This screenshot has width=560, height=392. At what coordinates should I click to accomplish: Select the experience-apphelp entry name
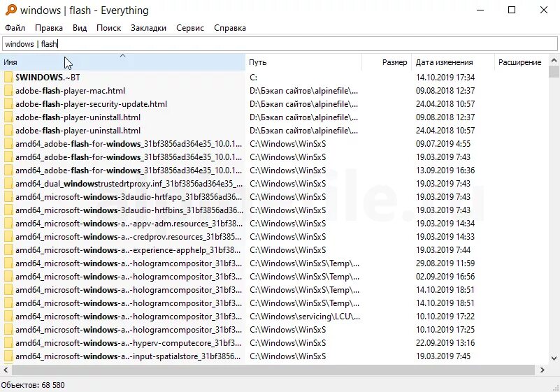click(x=128, y=250)
